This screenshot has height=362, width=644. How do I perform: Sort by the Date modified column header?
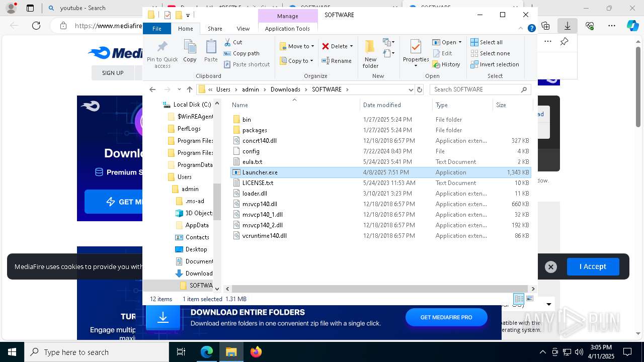click(x=382, y=105)
